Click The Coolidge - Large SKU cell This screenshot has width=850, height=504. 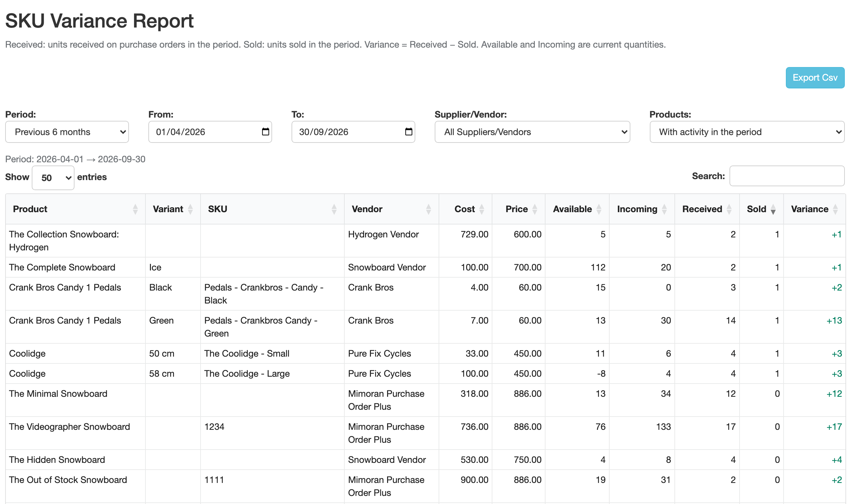pyautogui.click(x=272, y=373)
